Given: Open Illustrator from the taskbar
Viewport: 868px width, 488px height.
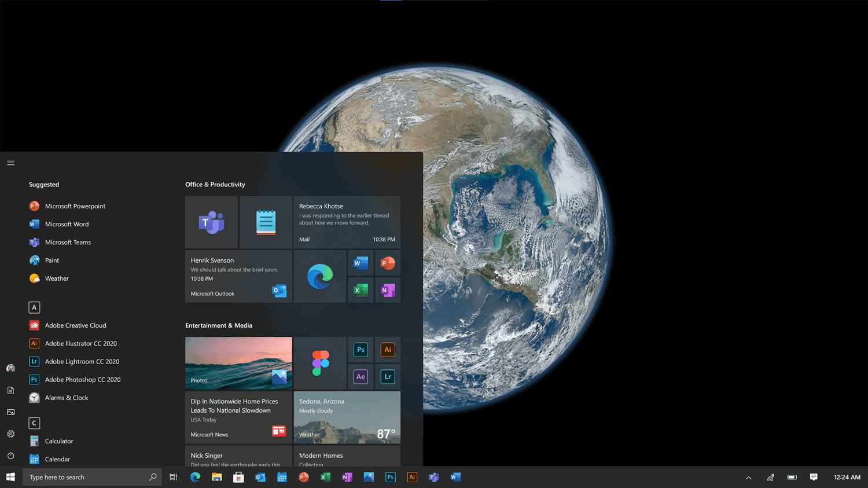Looking at the screenshot, I should [412, 477].
